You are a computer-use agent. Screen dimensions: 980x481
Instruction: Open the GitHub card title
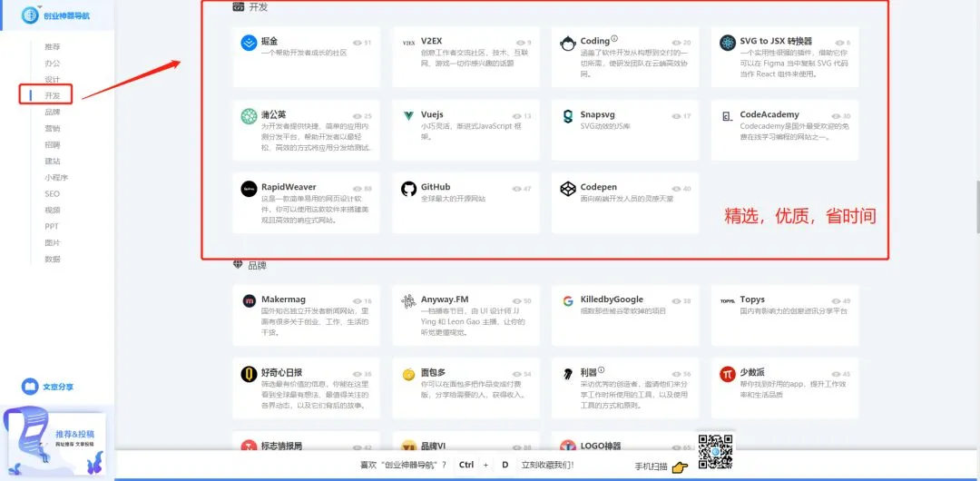(x=436, y=187)
